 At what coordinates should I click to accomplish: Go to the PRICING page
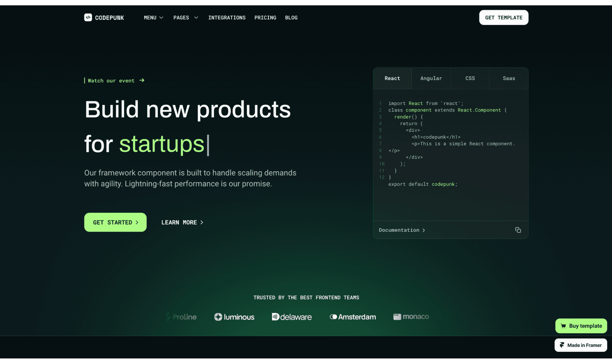pos(265,18)
